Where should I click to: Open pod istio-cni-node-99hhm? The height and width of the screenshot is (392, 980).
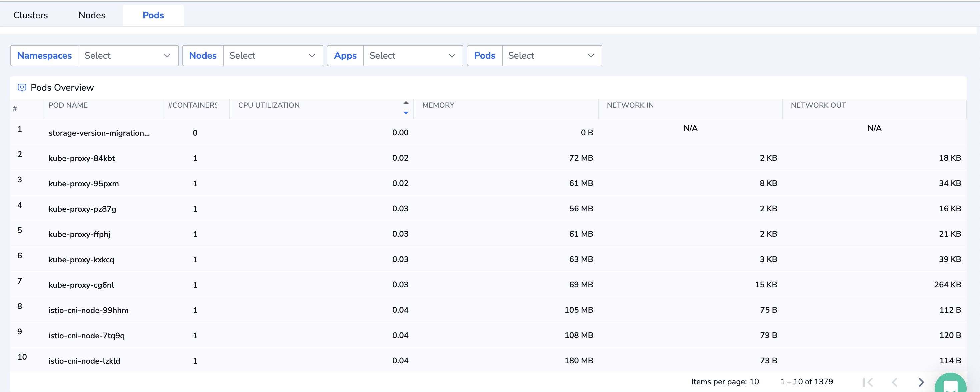pyautogui.click(x=88, y=310)
